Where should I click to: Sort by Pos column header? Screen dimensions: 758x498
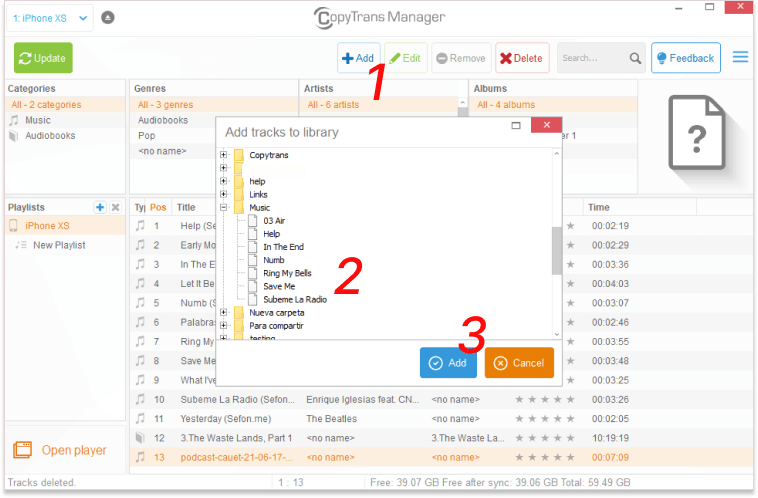[x=158, y=207]
